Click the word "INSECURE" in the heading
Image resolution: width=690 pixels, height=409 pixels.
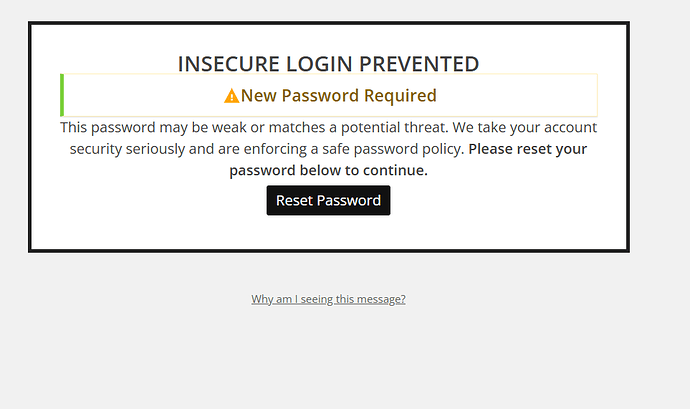pos(228,64)
